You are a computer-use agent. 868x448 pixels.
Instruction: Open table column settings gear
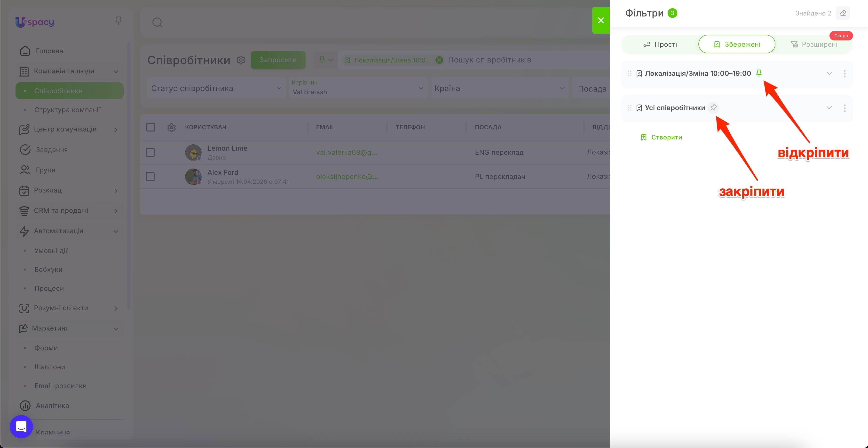(172, 127)
